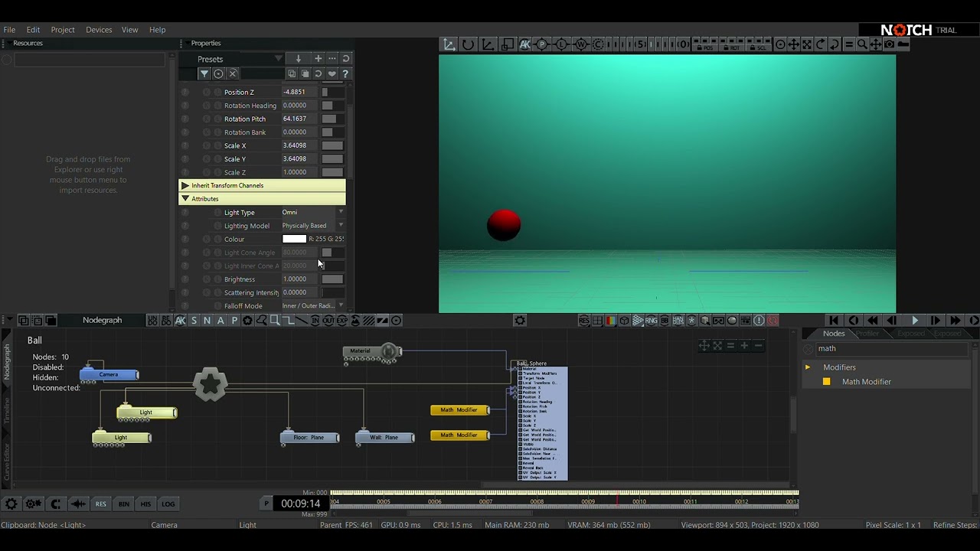Toggle the Nodegraph side tab

(x=8, y=361)
